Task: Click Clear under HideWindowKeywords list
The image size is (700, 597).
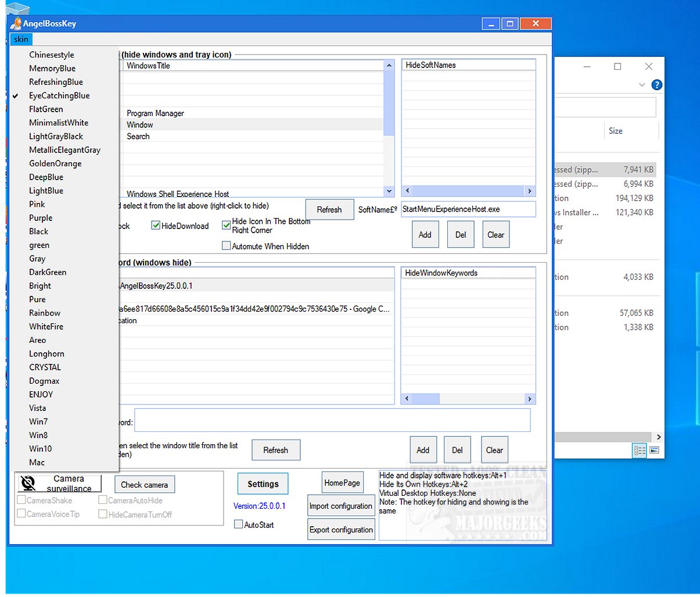Action: pos(494,450)
